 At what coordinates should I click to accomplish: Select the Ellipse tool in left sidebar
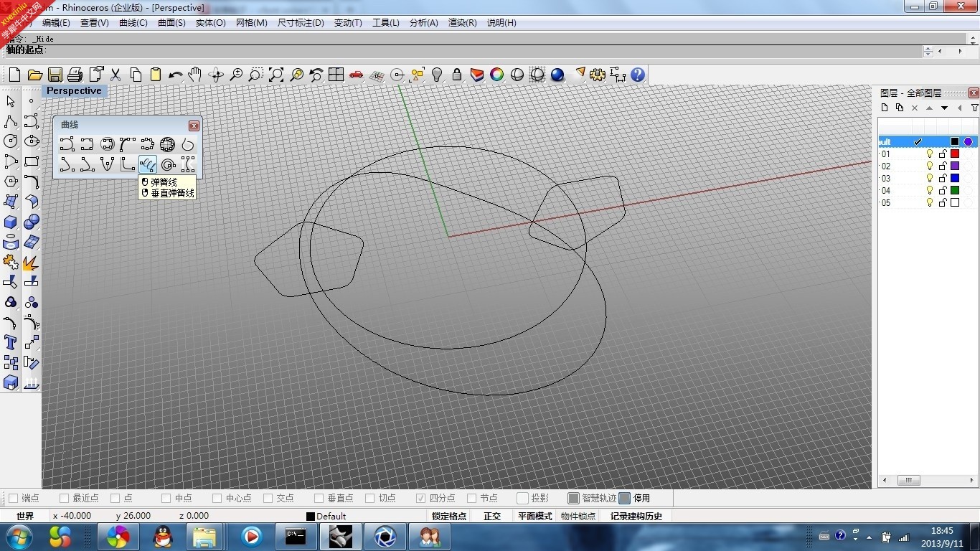(32, 141)
